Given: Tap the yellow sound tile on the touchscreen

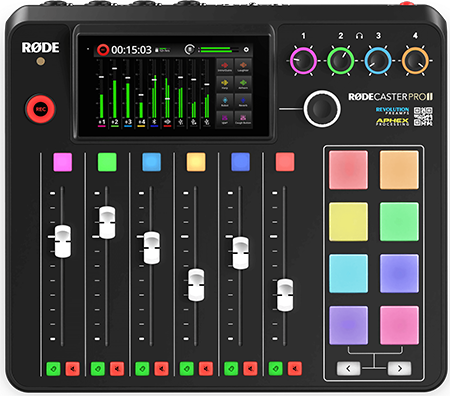Looking at the screenshot, I should coord(225,83).
